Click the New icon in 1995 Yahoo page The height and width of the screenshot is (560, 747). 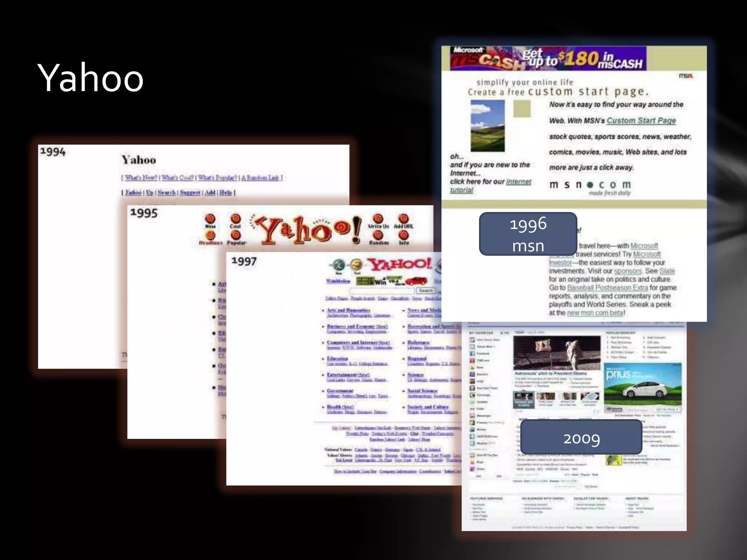210,221
